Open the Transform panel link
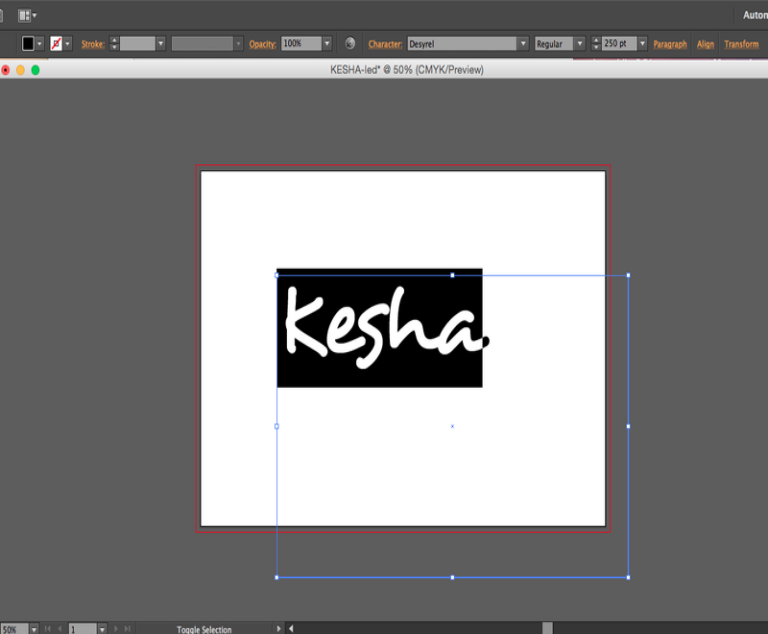The height and width of the screenshot is (634, 768). pyautogui.click(x=741, y=44)
